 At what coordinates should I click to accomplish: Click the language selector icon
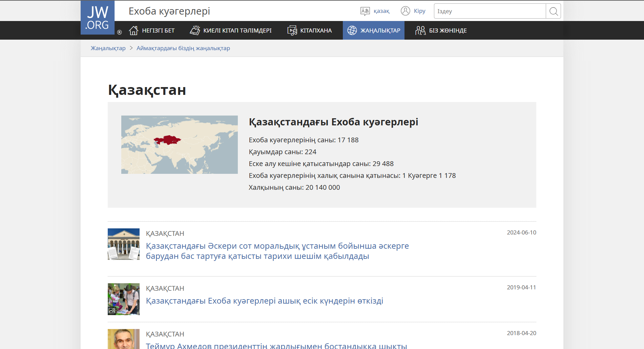click(365, 11)
